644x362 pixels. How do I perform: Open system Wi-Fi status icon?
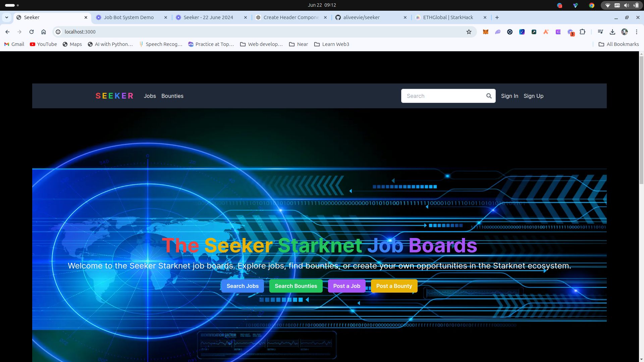tap(607, 5)
